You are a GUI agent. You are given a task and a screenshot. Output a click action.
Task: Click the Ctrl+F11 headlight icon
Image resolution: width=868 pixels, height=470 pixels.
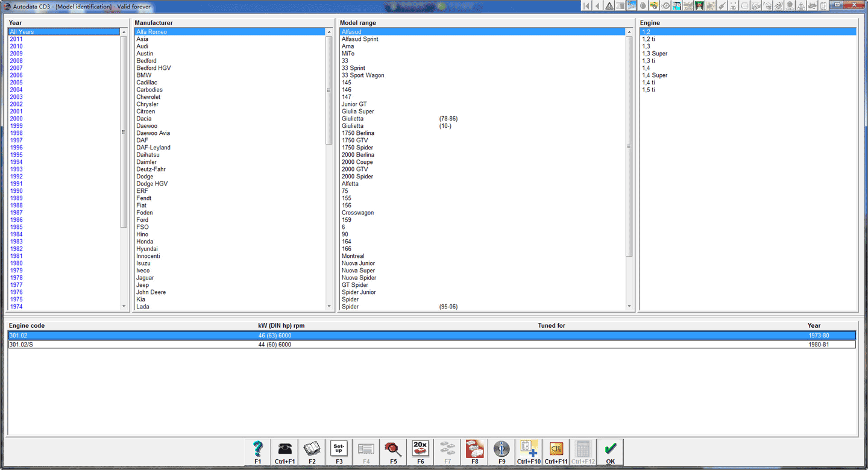pos(556,452)
